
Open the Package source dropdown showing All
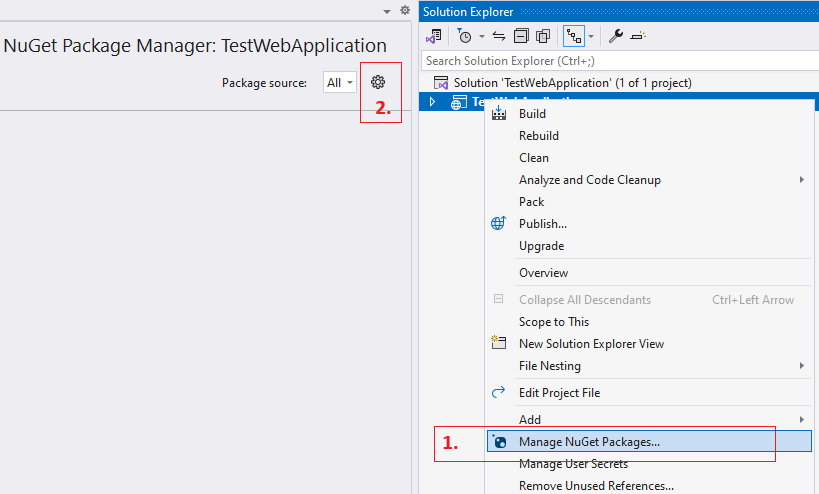tap(340, 83)
